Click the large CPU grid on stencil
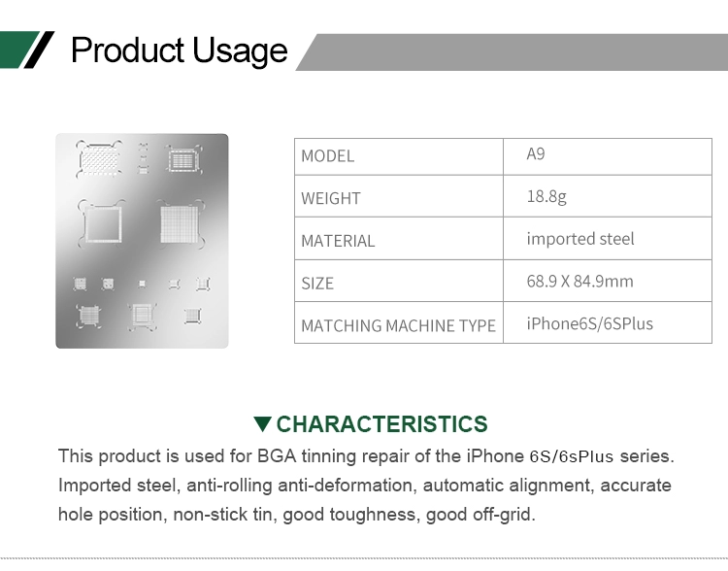This screenshot has height=571, width=728. [180, 224]
